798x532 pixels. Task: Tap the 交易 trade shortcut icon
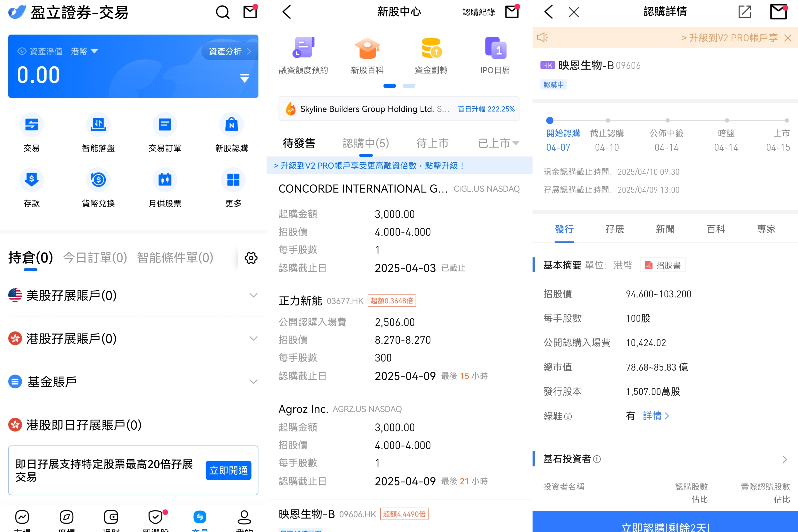point(32,125)
